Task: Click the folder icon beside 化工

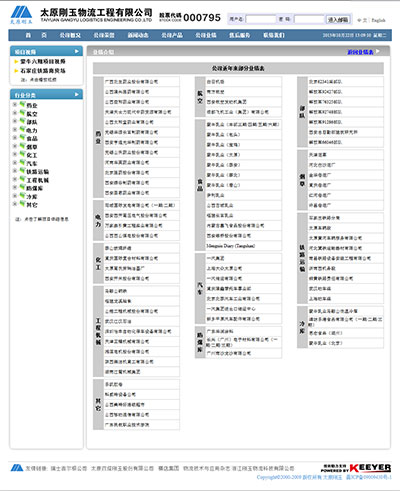Action: coord(22,154)
